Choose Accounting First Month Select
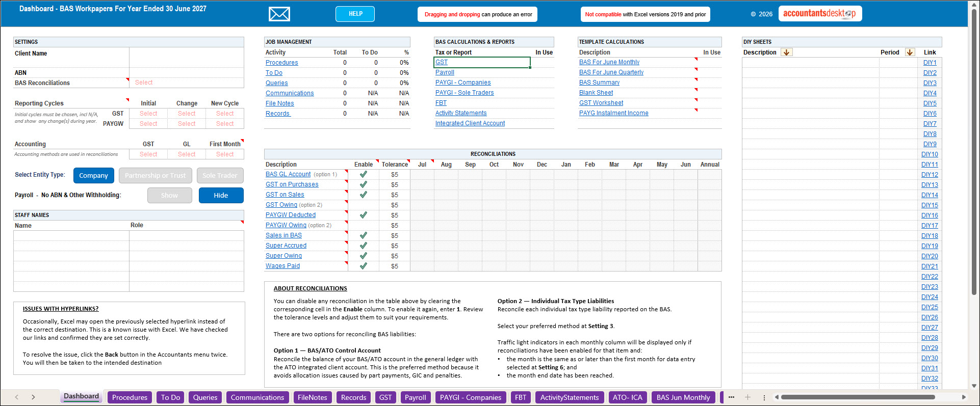Image resolution: width=980 pixels, height=406 pixels. pyautogui.click(x=225, y=154)
